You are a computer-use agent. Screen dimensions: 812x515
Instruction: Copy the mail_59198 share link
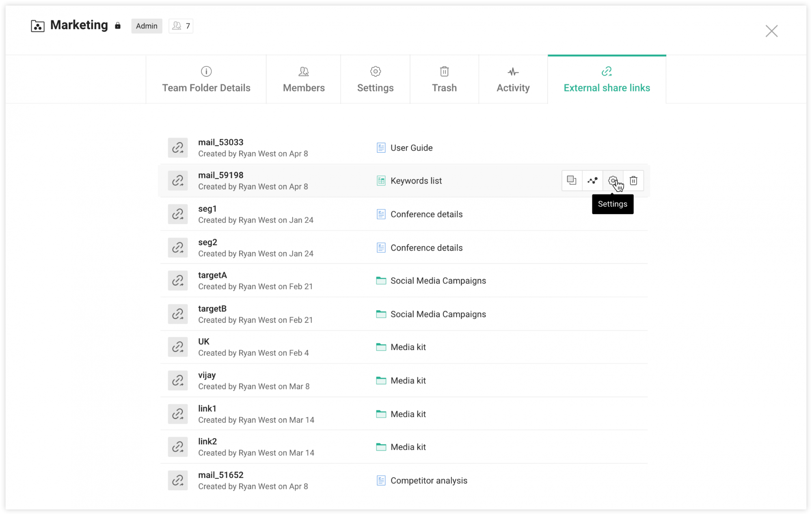[572, 180]
